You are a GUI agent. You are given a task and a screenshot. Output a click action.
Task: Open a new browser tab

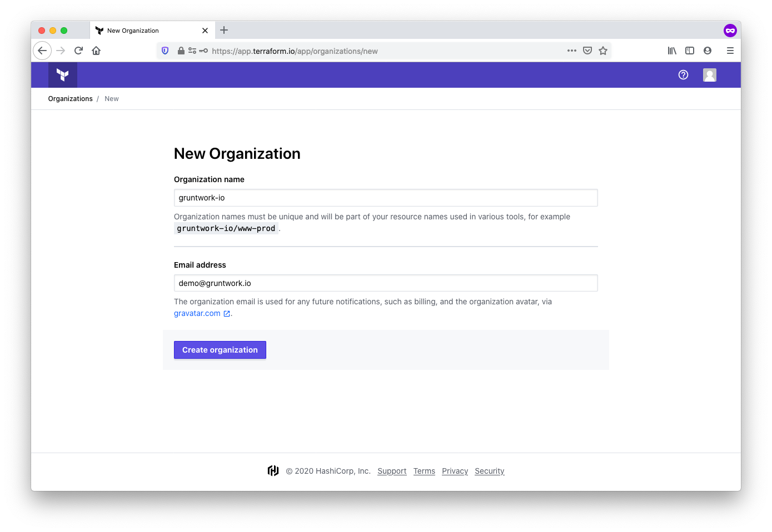point(224,31)
